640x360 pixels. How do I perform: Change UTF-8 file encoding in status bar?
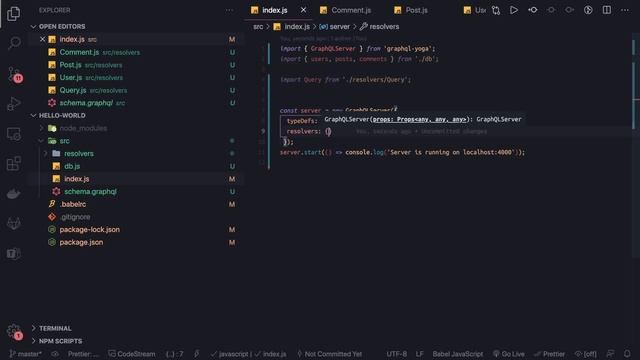point(396,354)
